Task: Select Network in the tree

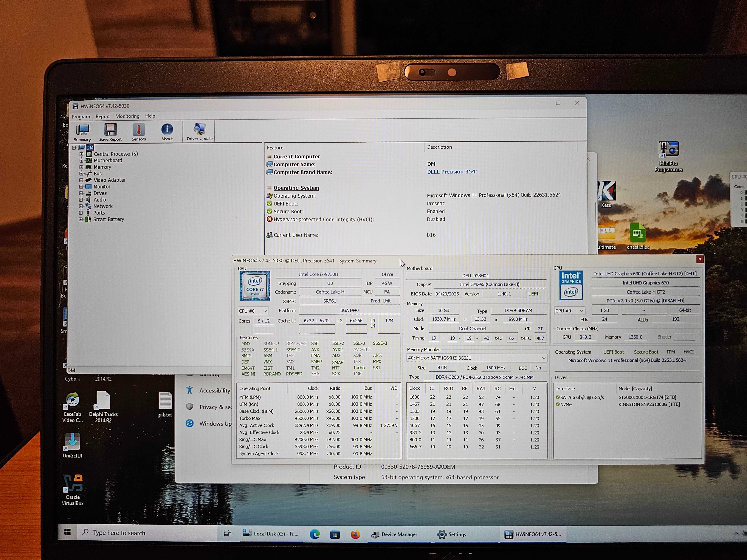Action: (103, 206)
